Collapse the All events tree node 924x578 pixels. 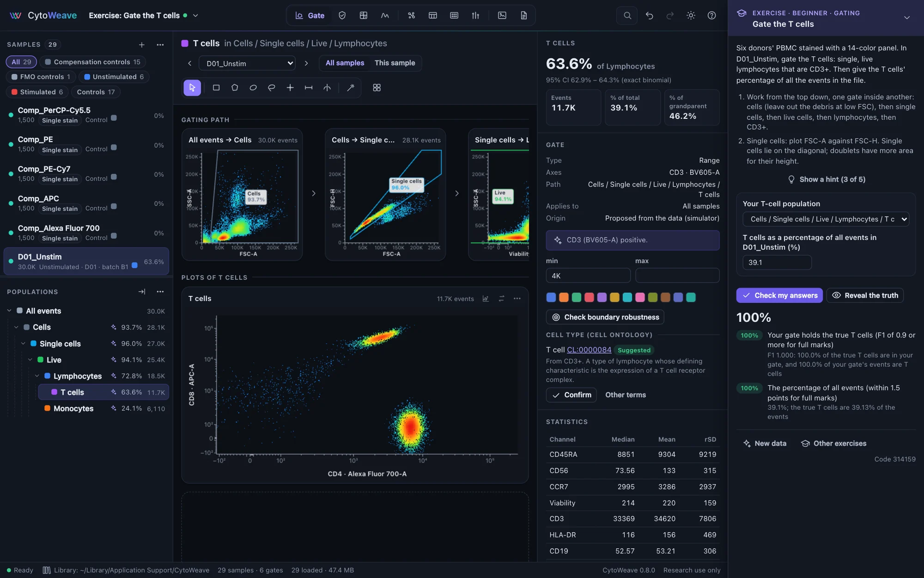[x=9, y=311]
